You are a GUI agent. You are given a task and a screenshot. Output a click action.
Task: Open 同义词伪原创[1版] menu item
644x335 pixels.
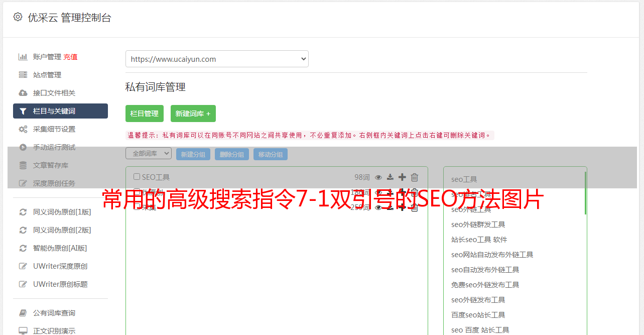pyautogui.click(x=62, y=212)
